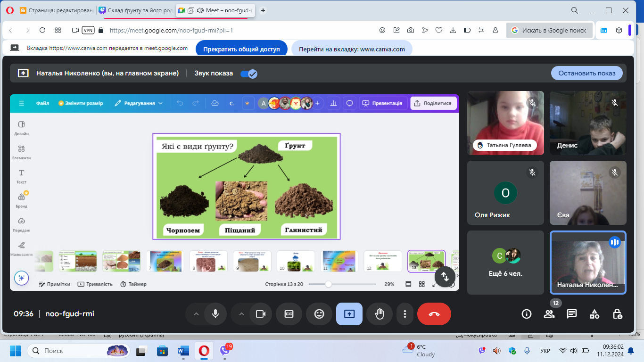The height and width of the screenshot is (362, 644).
Task: Open participants people panel
Action: coord(549,314)
